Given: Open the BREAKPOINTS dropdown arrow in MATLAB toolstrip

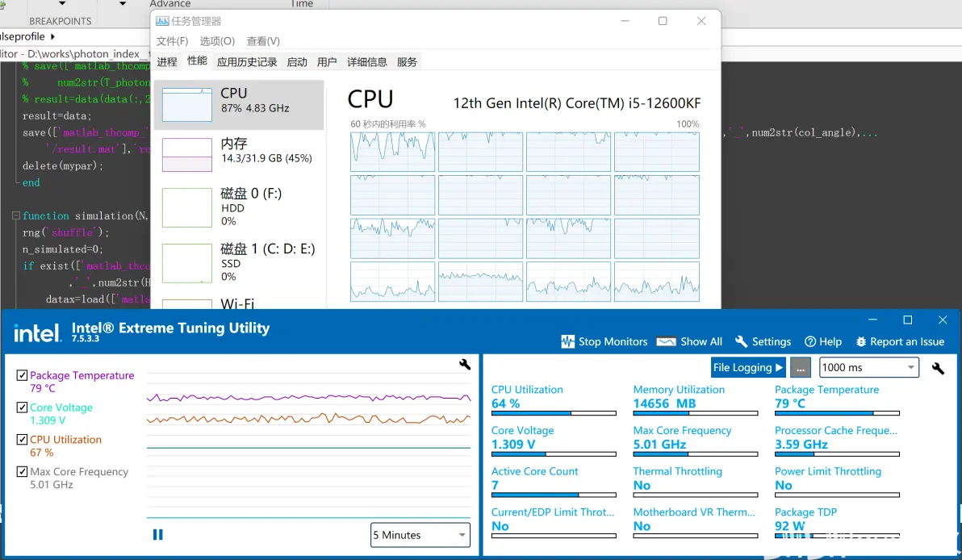Looking at the screenshot, I should [62, 4].
